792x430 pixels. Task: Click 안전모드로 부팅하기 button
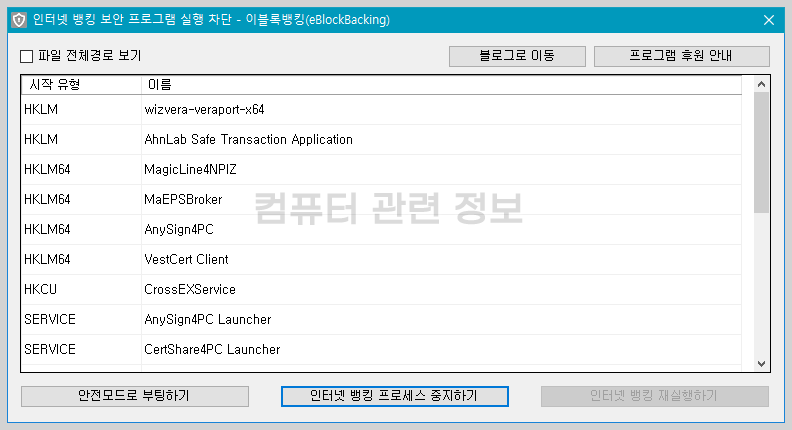pos(134,396)
